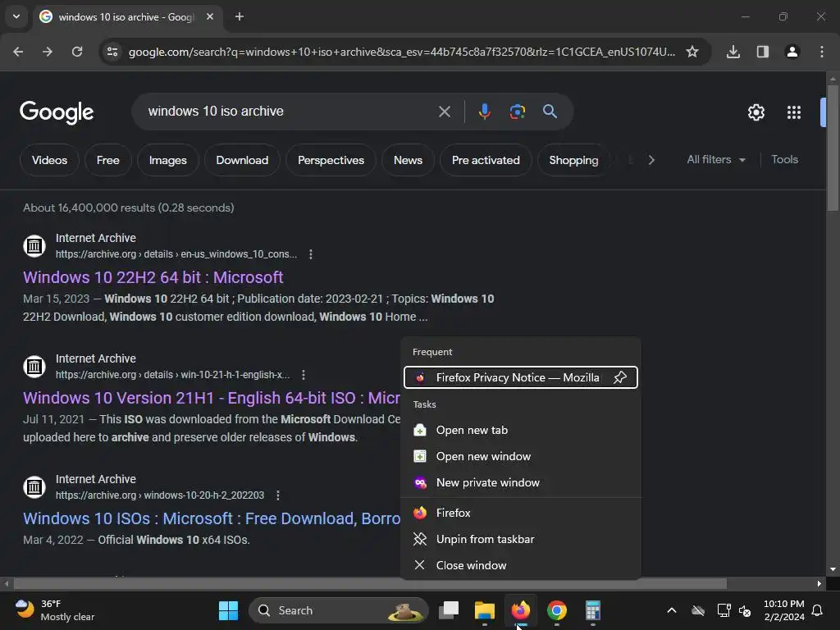Viewport: 840px width, 630px height.
Task: Open options for Windows 10 ISOs result
Action: click(x=277, y=495)
